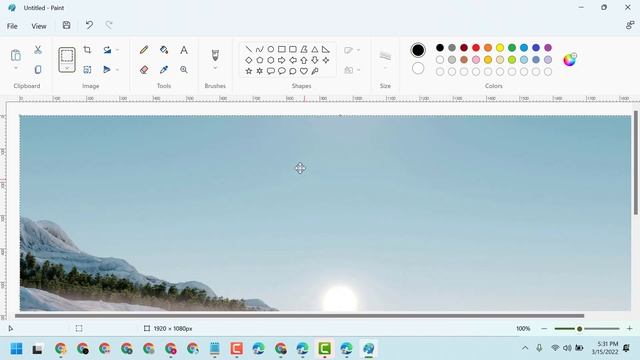Select the Color picker eyedropper tool

point(164,70)
